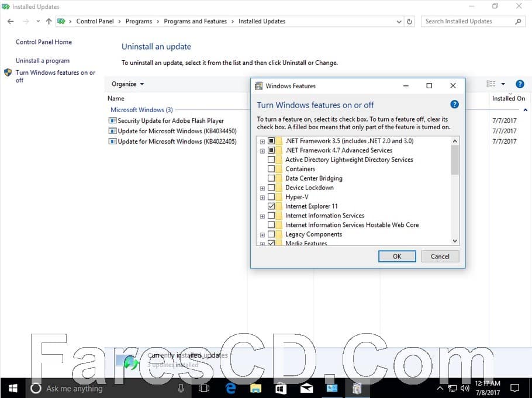The width and height of the screenshot is (532, 398).
Task: Open the Windows Start menu
Action: (x=13, y=388)
